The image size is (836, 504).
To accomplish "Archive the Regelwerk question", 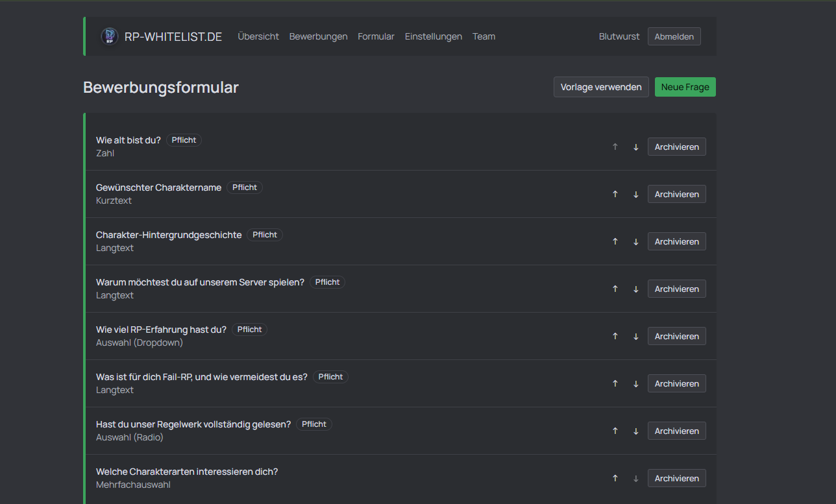I will [677, 431].
